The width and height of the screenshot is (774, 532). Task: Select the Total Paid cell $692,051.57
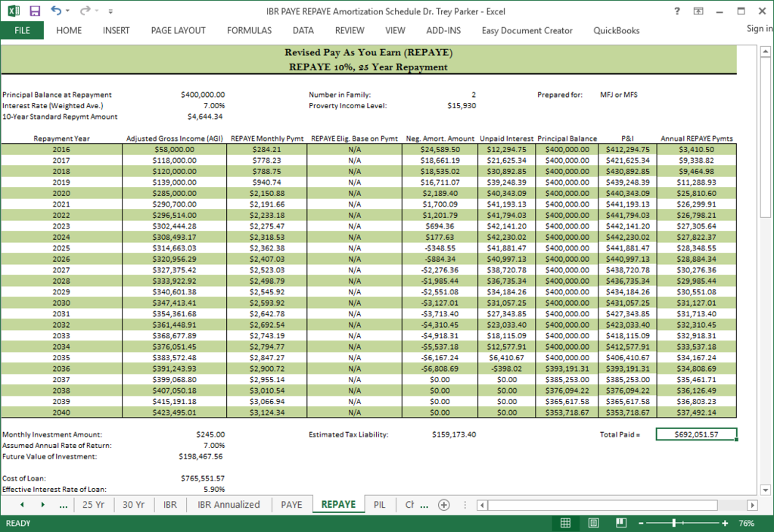point(696,434)
